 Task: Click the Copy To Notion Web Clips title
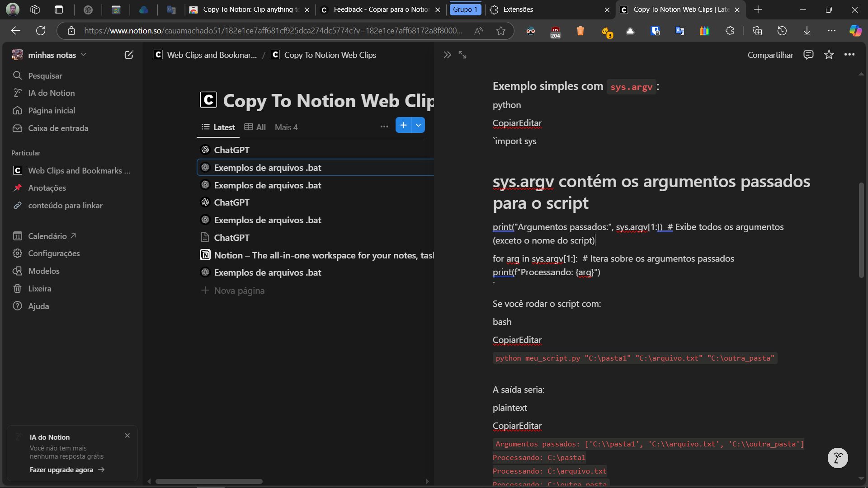[328, 101]
